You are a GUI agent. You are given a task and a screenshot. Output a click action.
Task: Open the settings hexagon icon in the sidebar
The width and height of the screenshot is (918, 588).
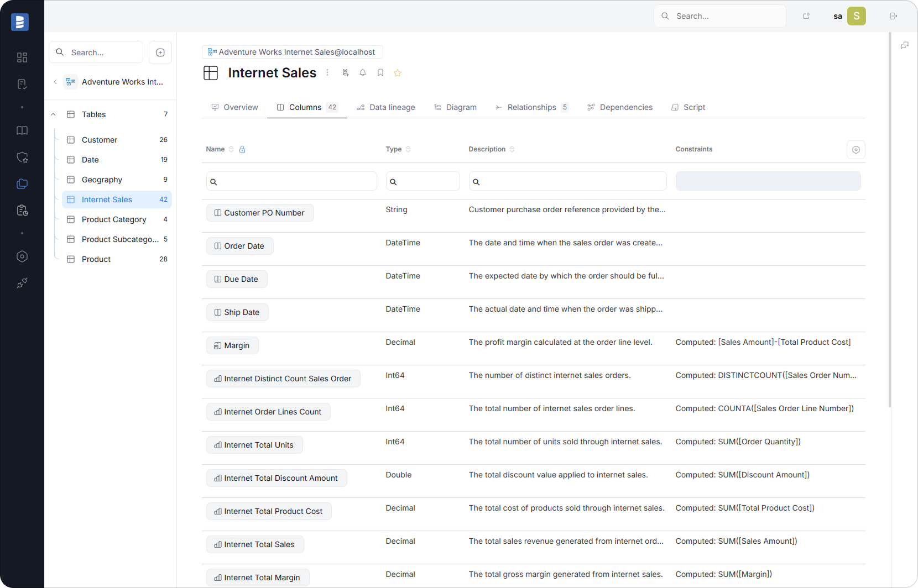click(x=22, y=256)
